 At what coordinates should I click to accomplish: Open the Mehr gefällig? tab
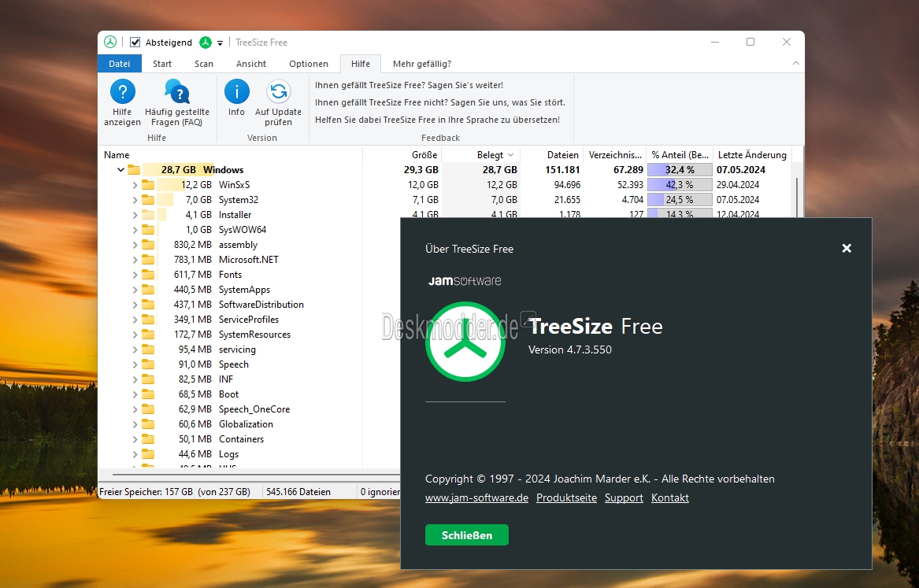pyautogui.click(x=422, y=64)
